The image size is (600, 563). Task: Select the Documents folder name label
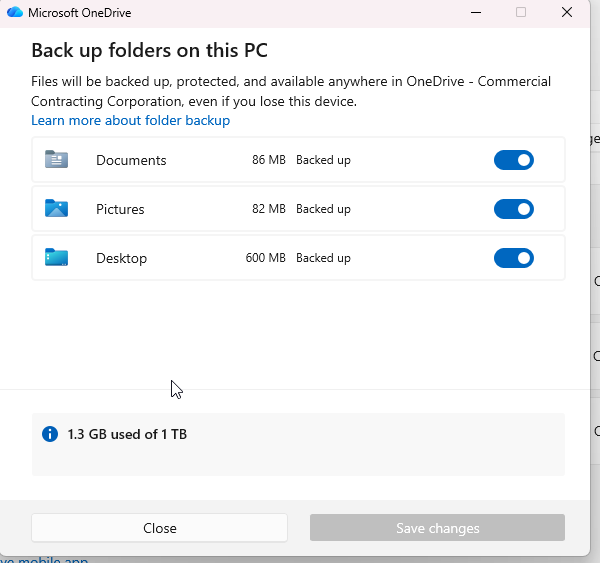(131, 160)
